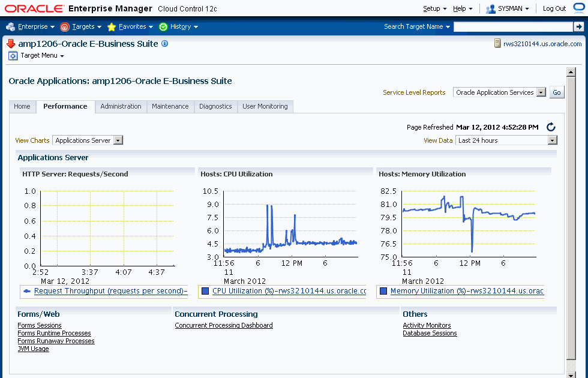Open the CPU Utilization legend link
588x378 pixels.
[289, 291]
